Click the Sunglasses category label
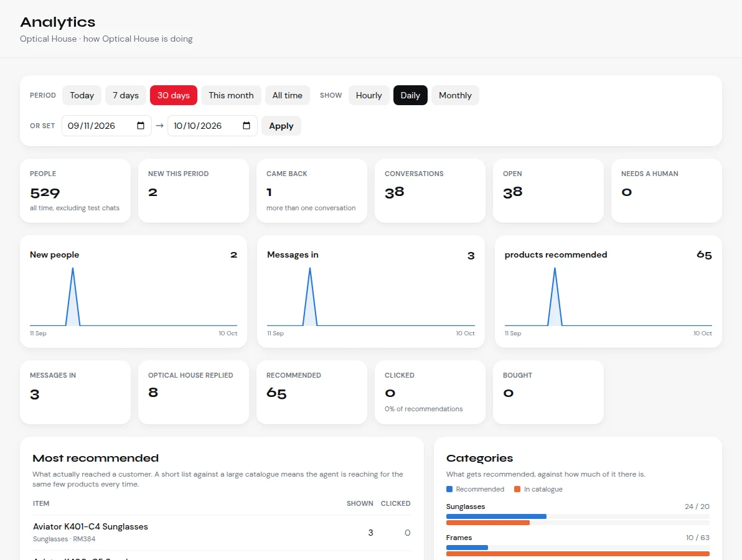Image resolution: width=742 pixels, height=560 pixels. click(x=466, y=506)
